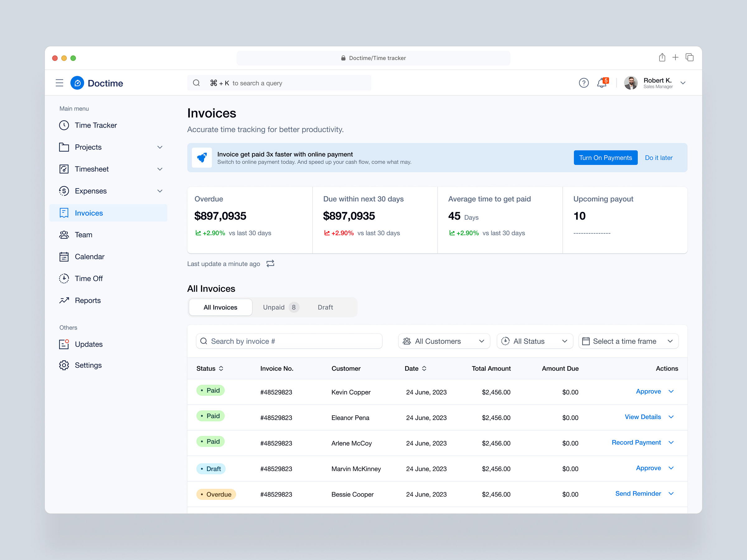Open Select a time frame picker
Screen dimensions: 747x560
coord(628,341)
